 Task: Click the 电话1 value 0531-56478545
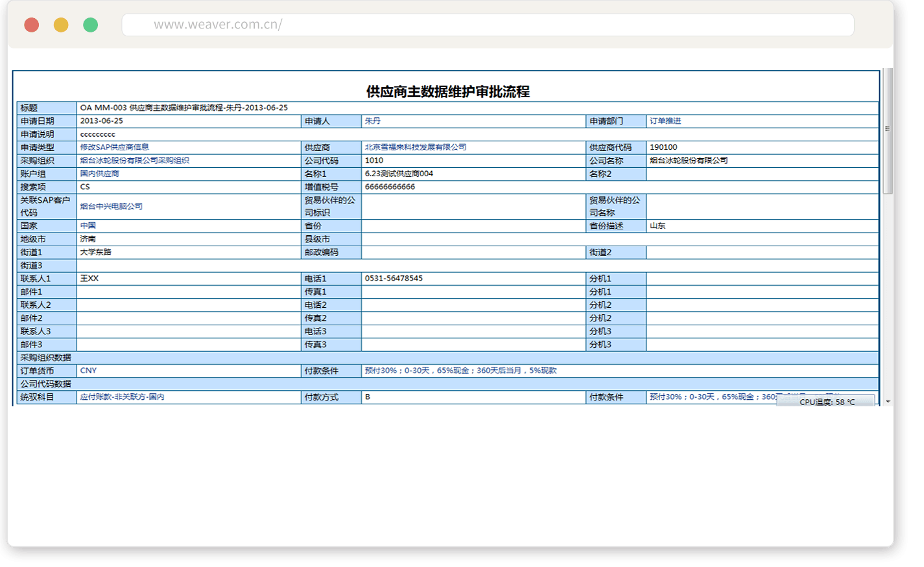click(x=394, y=279)
